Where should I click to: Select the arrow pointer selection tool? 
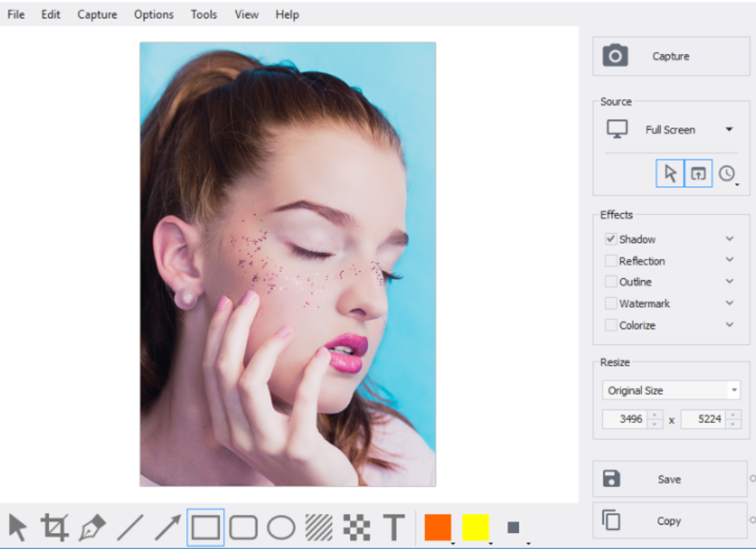coord(18,528)
